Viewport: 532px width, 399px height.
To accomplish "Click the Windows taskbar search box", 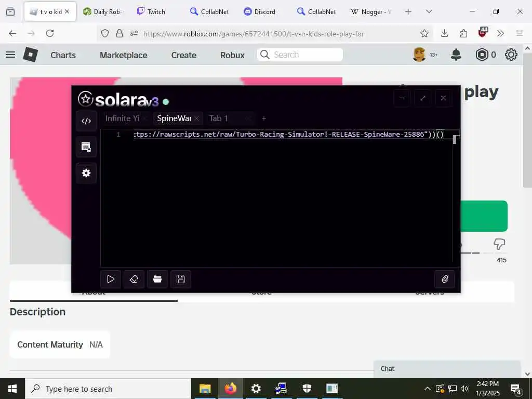I will 108,389.
